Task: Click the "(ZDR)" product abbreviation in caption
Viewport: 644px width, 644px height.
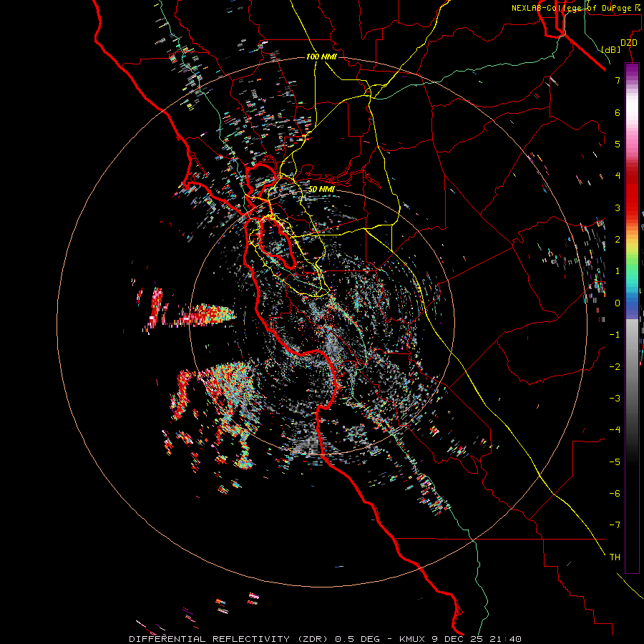Action: 313,639
